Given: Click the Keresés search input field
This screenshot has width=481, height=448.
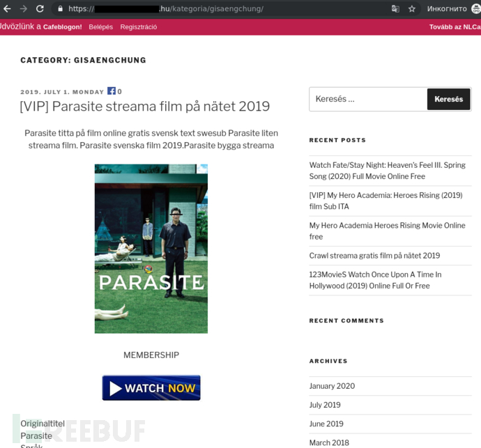Looking at the screenshot, I should pos(368,99).
